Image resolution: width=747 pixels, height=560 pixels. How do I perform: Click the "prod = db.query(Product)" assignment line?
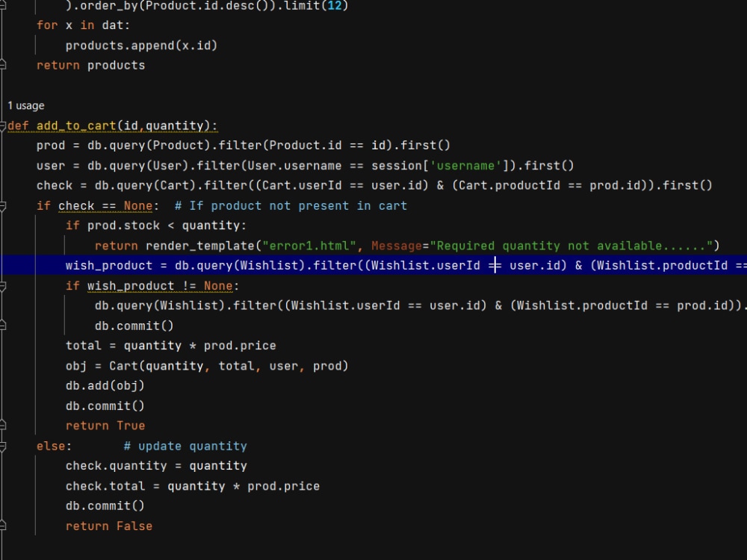pyautogui.click(x=243, y=146)
